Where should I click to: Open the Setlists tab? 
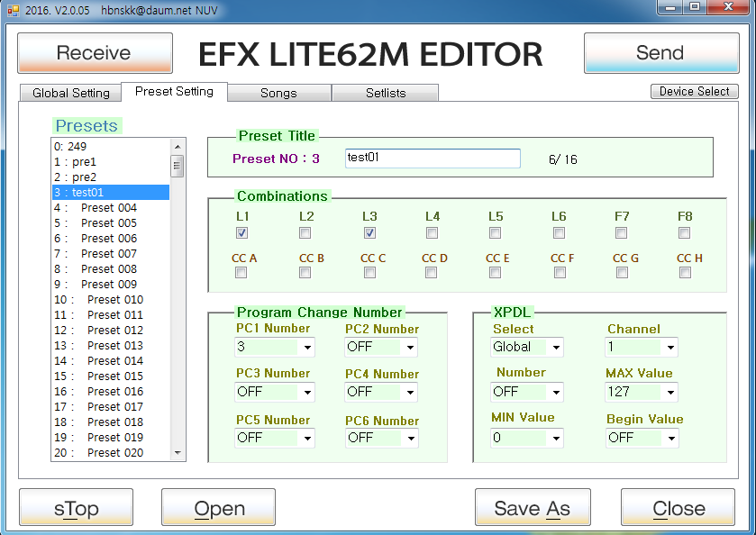tap(386, 93)
